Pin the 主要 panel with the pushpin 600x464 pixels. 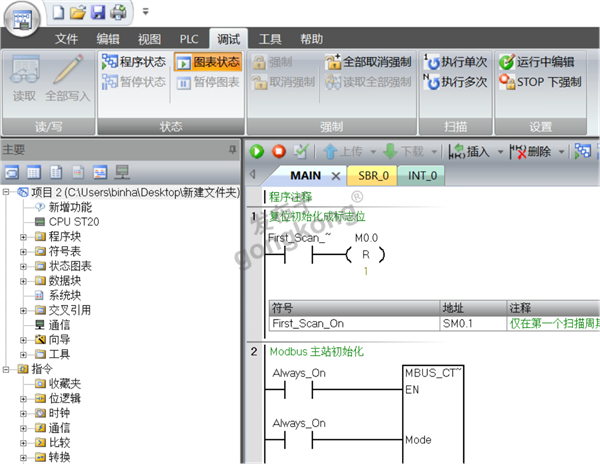click(232, 150)
